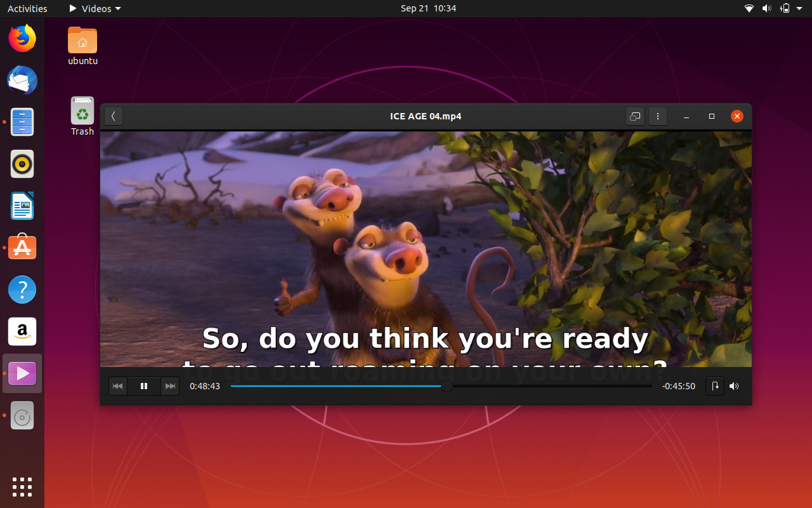Toggle fullscreen mode in header bar
This screenshot has width=812, height=508.
634,116
